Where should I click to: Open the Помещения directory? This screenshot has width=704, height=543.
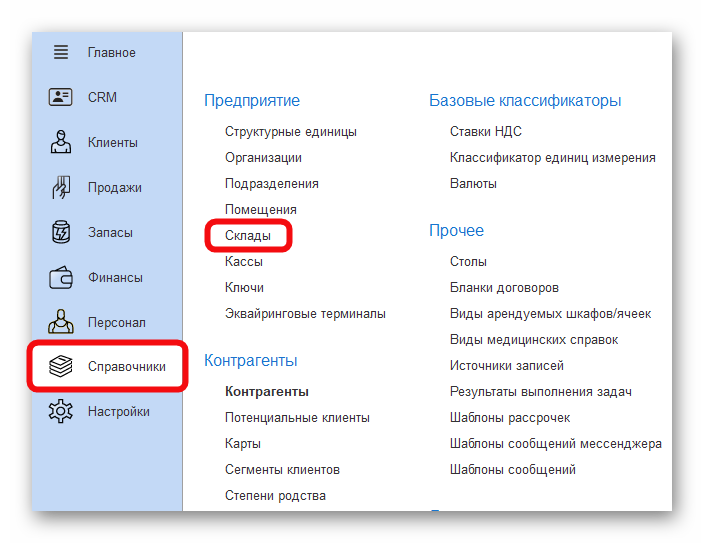[x=261, y=210]
